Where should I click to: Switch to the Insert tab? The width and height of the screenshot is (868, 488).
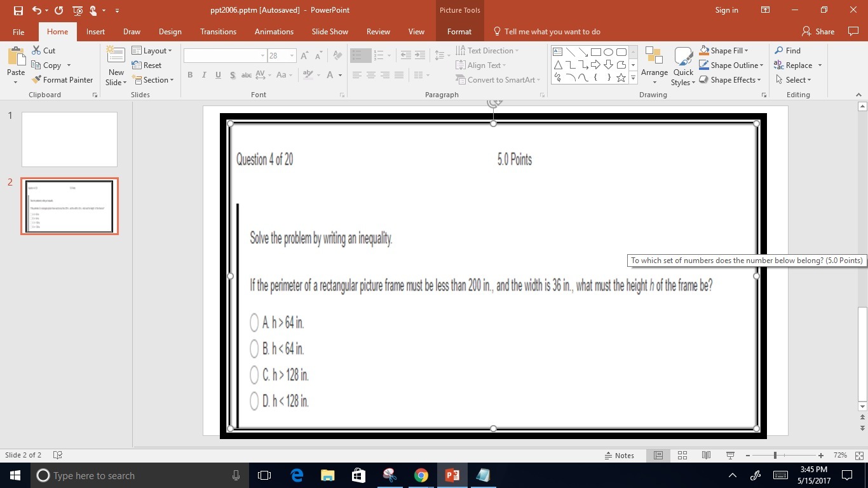pos(95,31)
